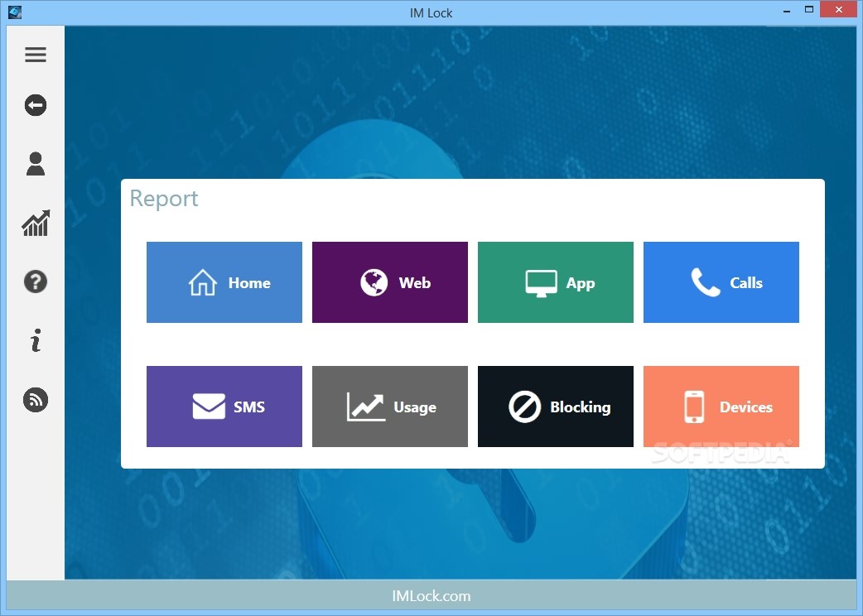This screenshot has width=863, height=616.
Task: Click the Report panel heading
Action: pos(163,199)
